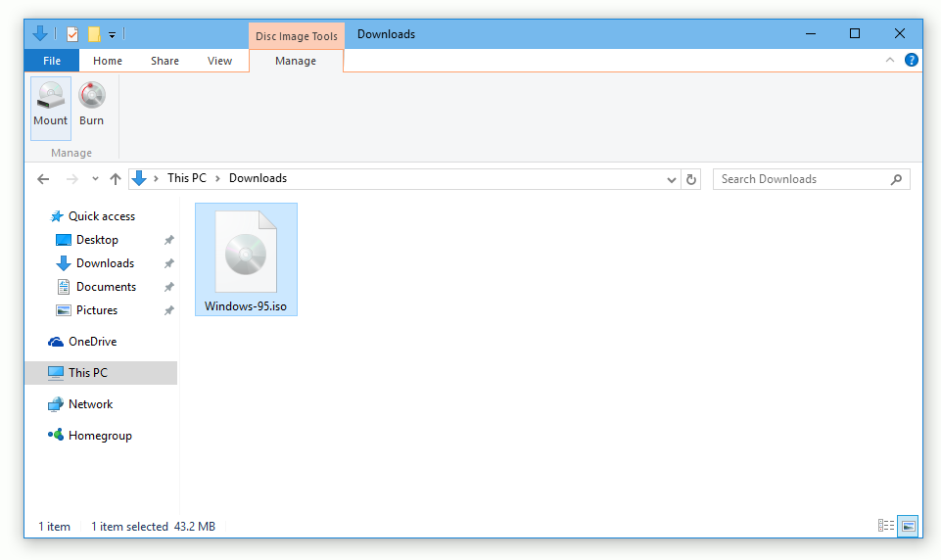This screenshot has height=560, width=941.
Task: Switch to the Home ribbon tab
Action: [108, 61]
